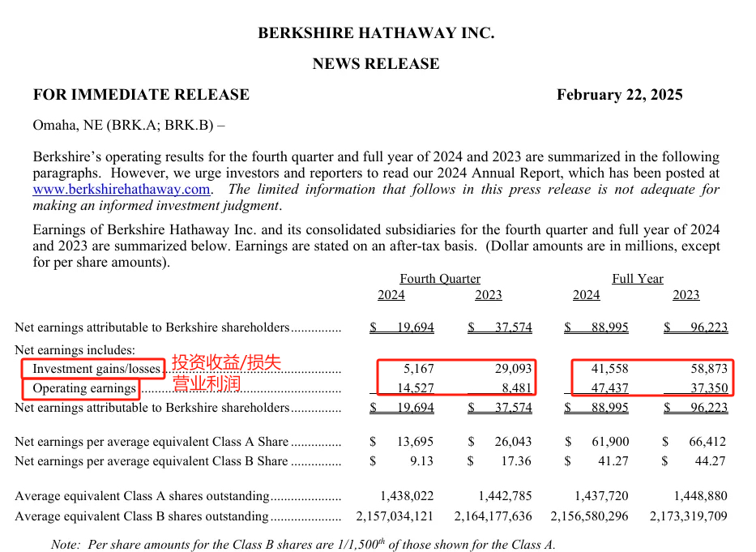The image size is (756, 552).
Task: Click the BERKSHIRE HATHAWAY INC. title
Action: click(376, 32)
